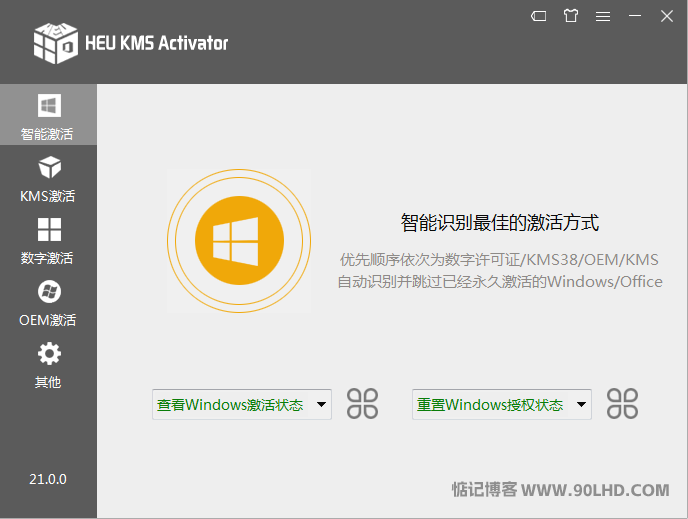
Task: Run the action icon beside 重置Windows授权状态
Action: (622, 404)
